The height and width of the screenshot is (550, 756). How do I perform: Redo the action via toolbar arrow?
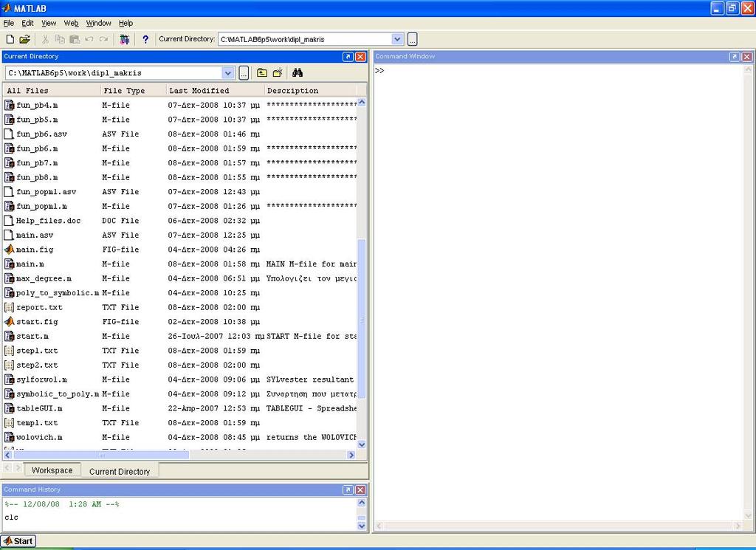tap(103, 39)
